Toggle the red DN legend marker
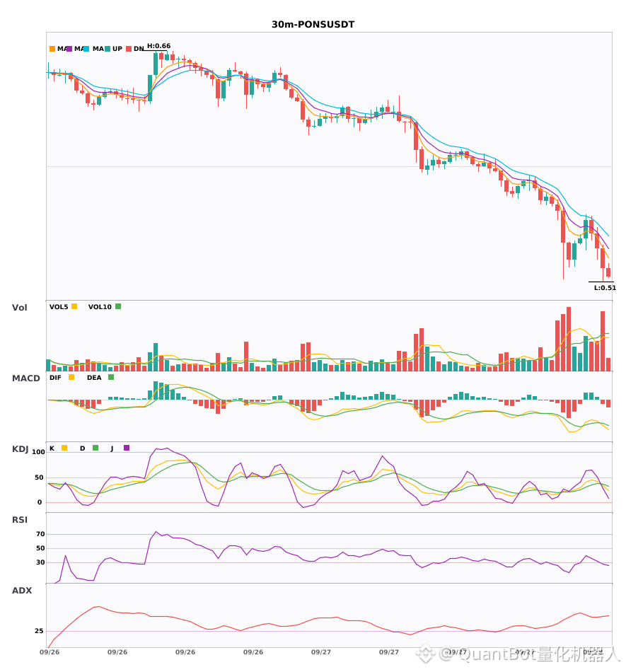This screenshot has width=626, height=672. (x=129, y=49)
